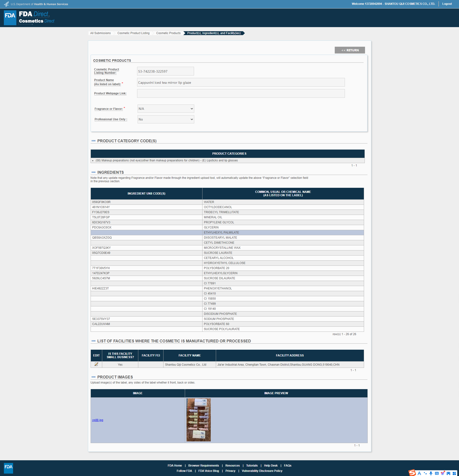Toggle English input mode letter A
The image size is (459, 476).
point(419,473)
